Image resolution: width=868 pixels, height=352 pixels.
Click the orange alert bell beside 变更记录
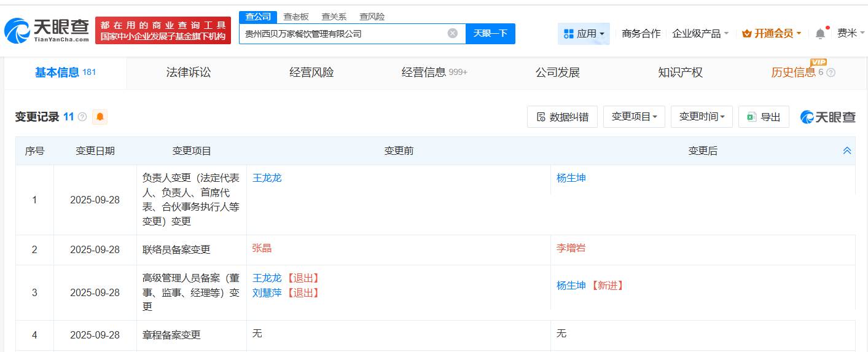click(x=100, y=117)
